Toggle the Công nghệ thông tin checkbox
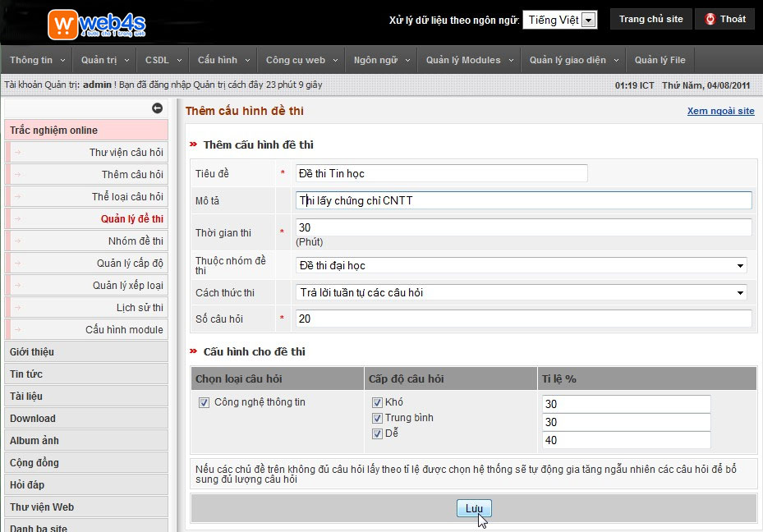Image resolution: width=763 pixels, height=532 pixels. [204, 402]
